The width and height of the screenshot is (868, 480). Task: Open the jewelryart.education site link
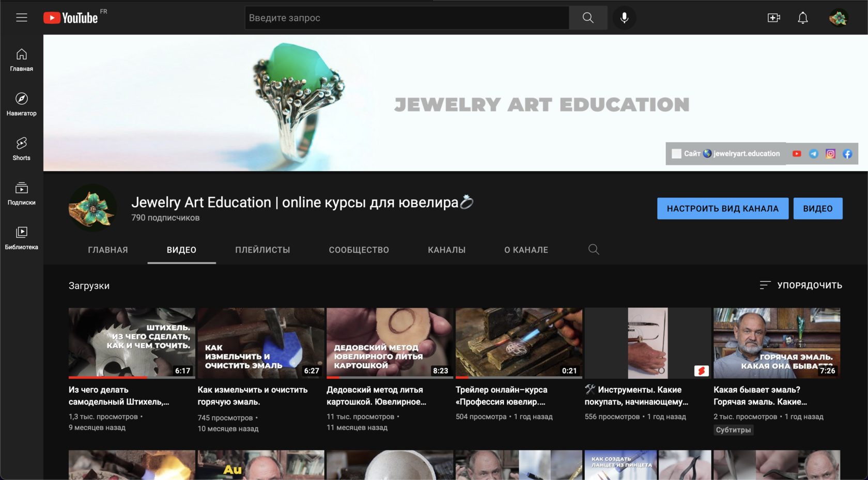(x=746, y=154)
